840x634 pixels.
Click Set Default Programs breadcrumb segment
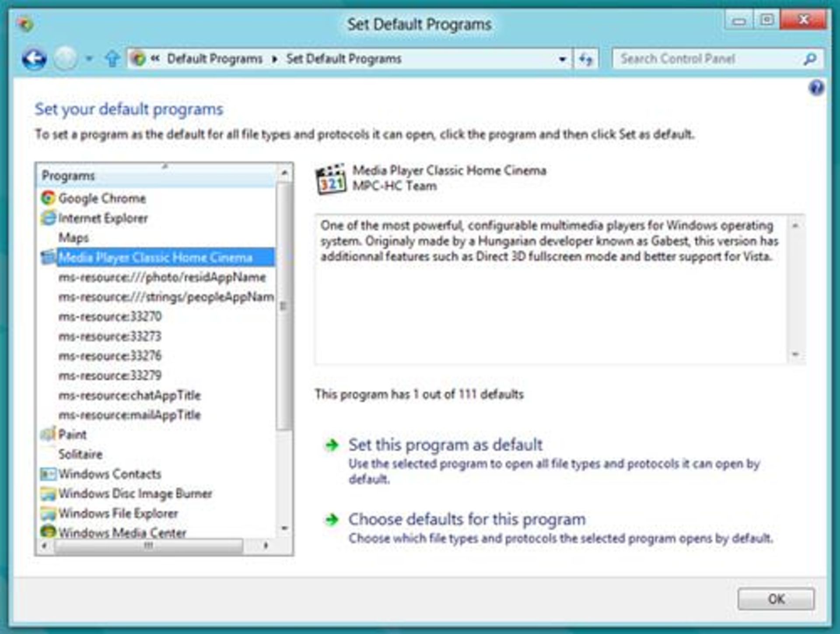pyautogui.click(x=343, y=59)
